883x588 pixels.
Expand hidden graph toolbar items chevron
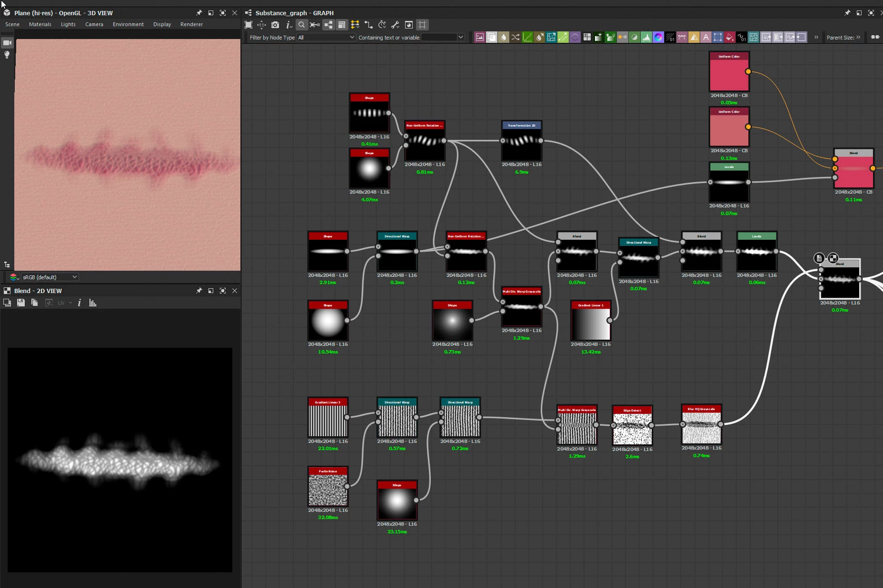tap(816, 37)
